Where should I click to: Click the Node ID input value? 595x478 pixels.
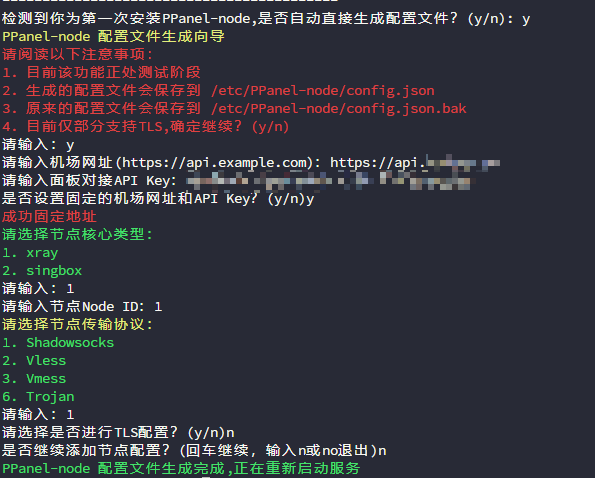[x=158, y=307]
